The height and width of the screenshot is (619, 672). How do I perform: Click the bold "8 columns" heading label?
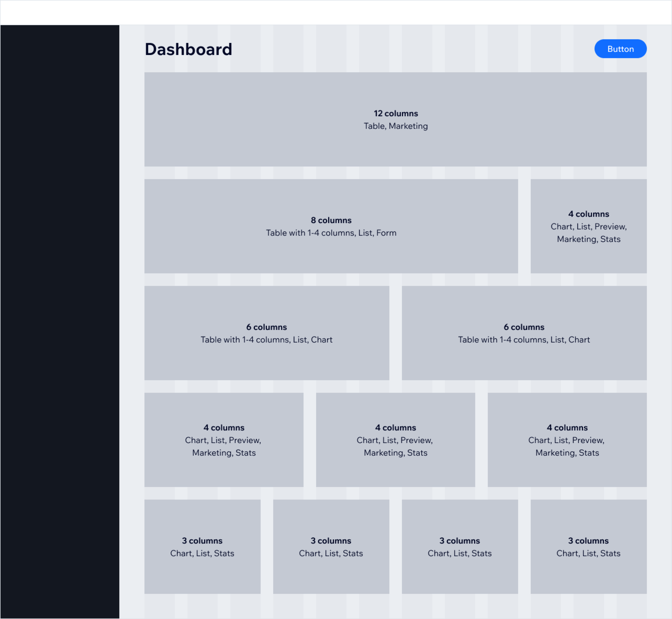click(331, 220)
